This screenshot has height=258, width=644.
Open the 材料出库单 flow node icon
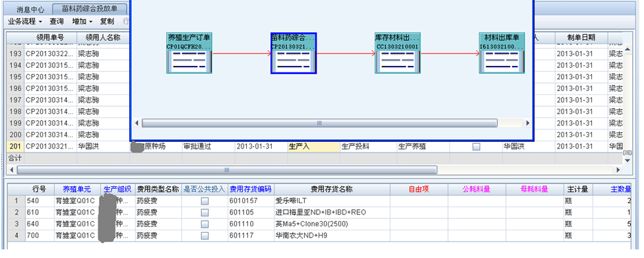(502, 53)
